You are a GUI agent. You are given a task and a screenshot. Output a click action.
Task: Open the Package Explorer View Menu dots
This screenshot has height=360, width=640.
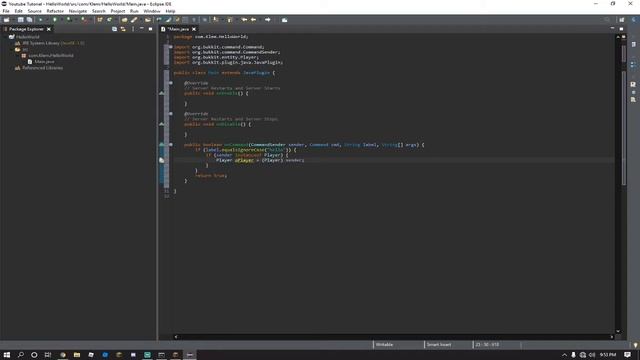(x=133, y=29)
